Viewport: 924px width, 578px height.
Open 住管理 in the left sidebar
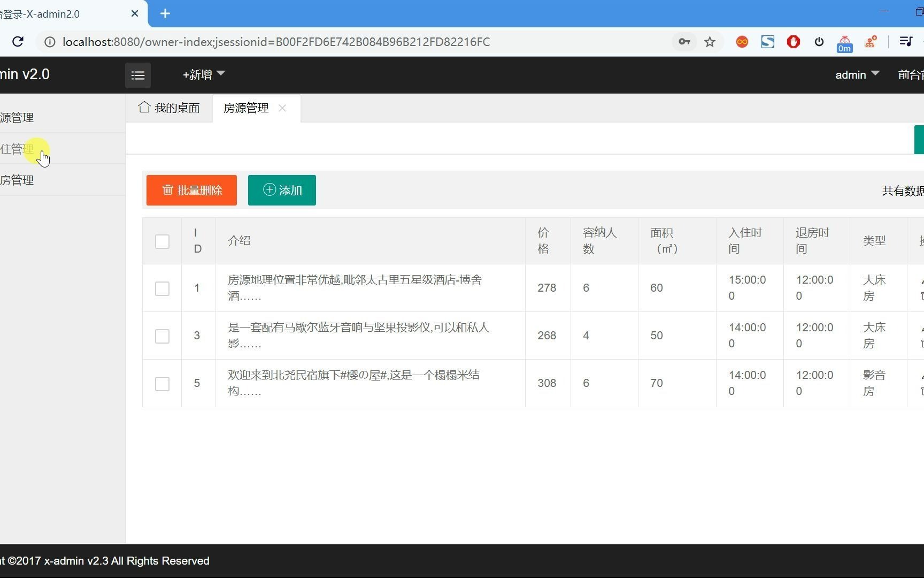point(63,149)
